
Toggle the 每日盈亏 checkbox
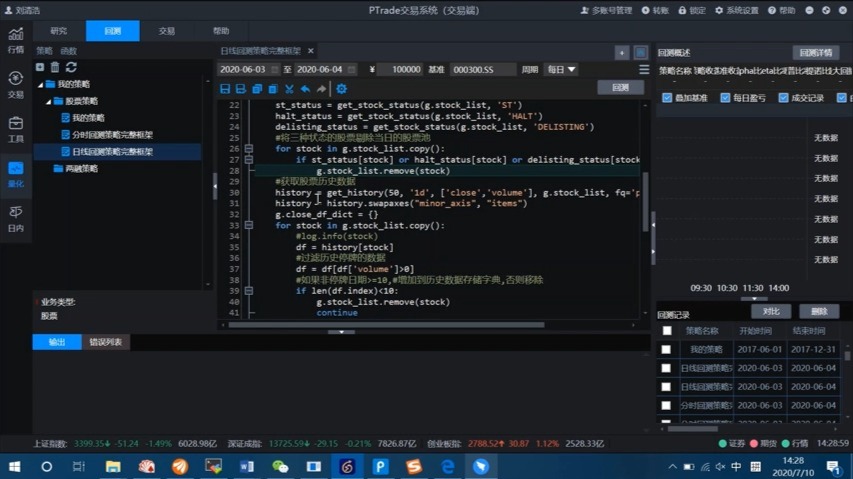[x=725, y=98]
